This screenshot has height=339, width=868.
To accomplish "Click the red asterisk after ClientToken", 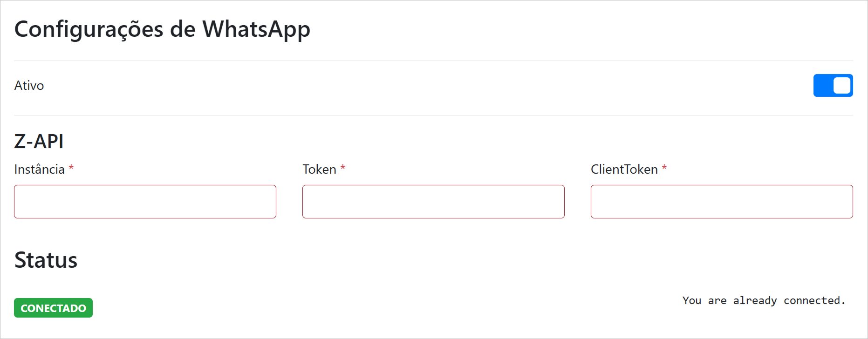I will [664, 168].
